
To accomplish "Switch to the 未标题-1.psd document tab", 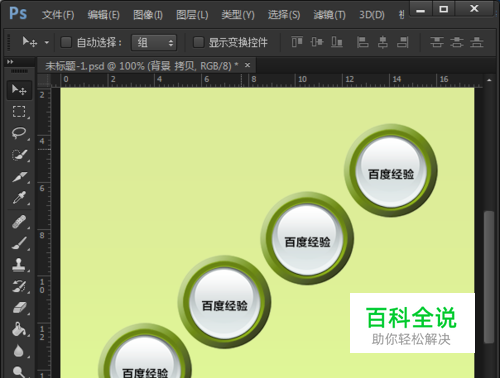I will pyautogui.click(x=142, y=66).
